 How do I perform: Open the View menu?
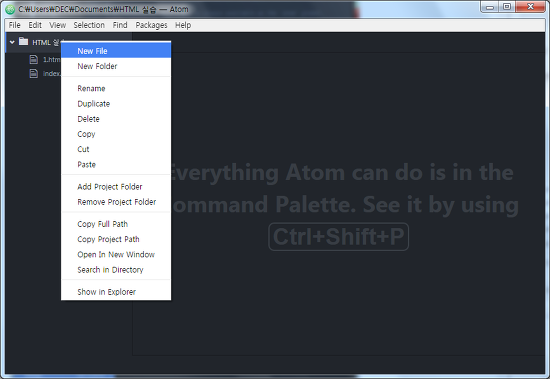[x=58, y=25]
